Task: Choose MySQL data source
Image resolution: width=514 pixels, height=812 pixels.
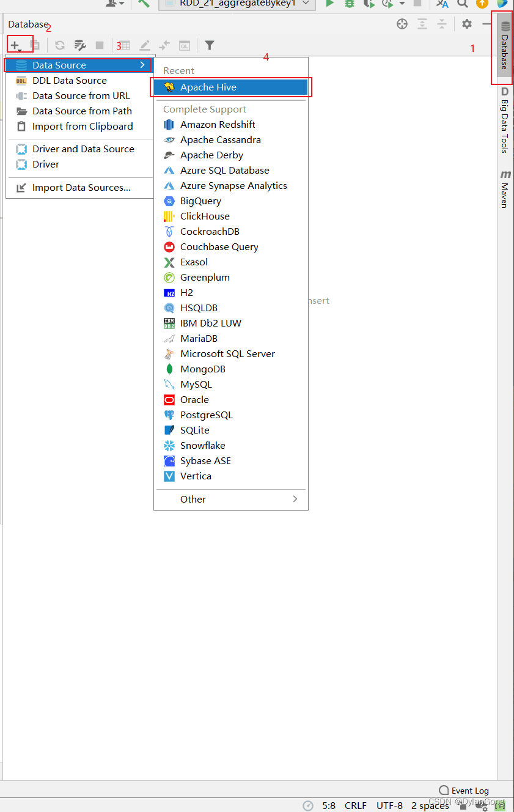Action: click(x=231, y=384)
